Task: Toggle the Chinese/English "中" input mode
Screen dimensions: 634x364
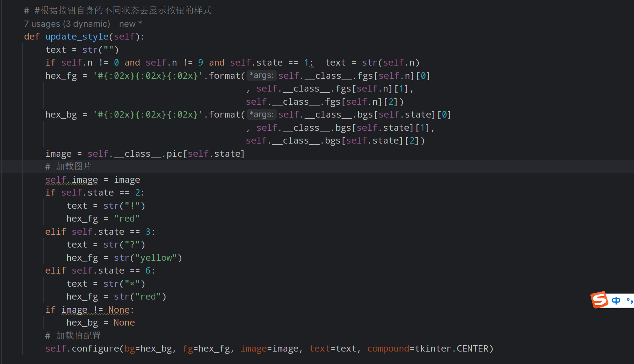Action: [x=616, y=301]
